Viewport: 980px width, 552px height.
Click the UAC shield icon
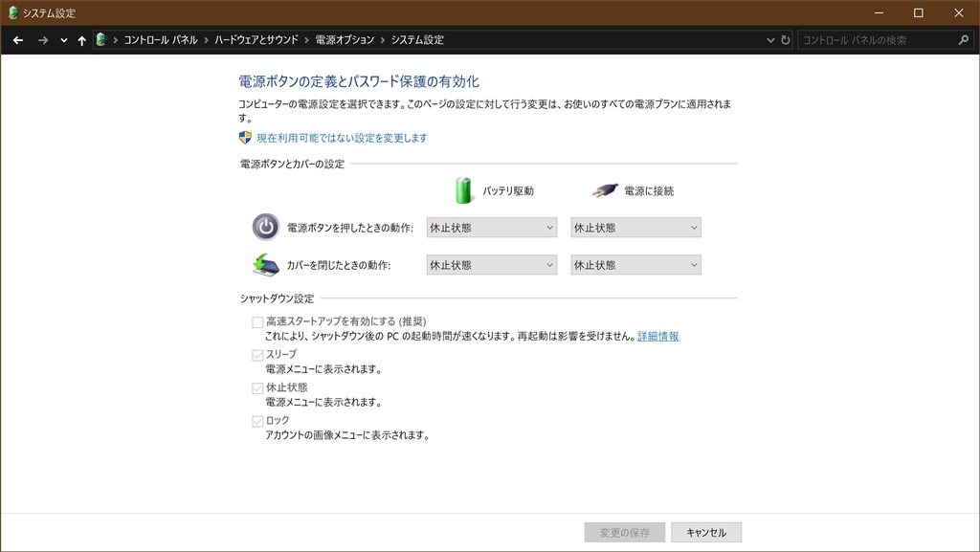coord(245,138)
